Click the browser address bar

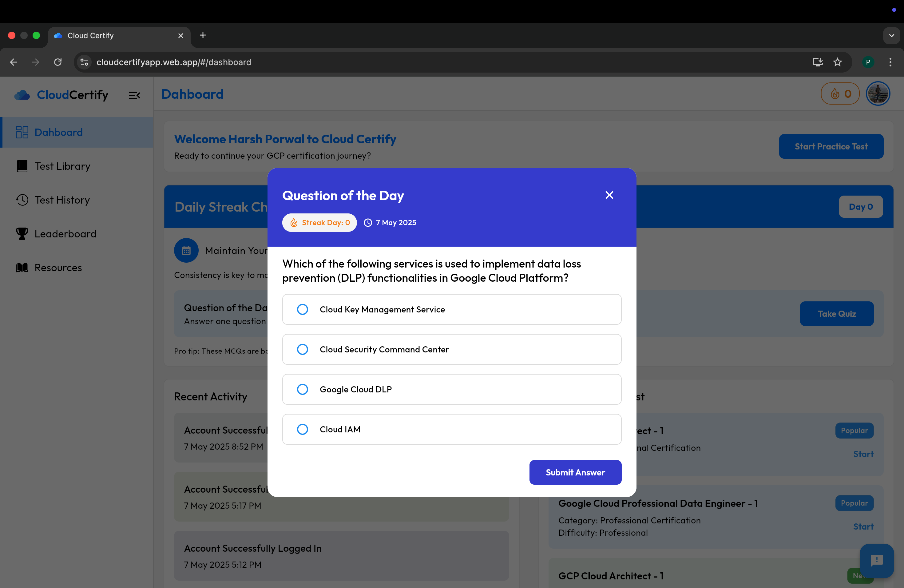(x=266, y=62)
